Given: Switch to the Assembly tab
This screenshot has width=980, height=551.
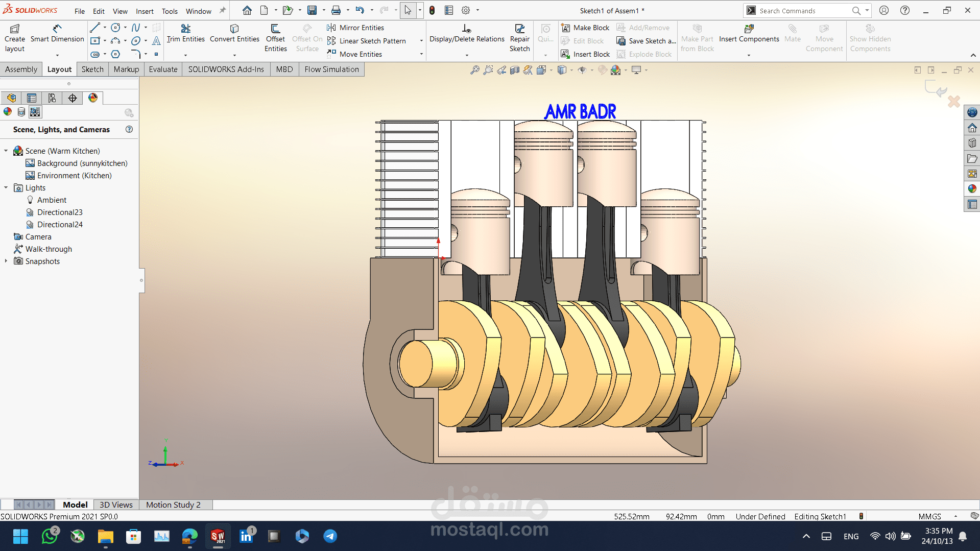Looking at the screenshot, I should point(21,69).
